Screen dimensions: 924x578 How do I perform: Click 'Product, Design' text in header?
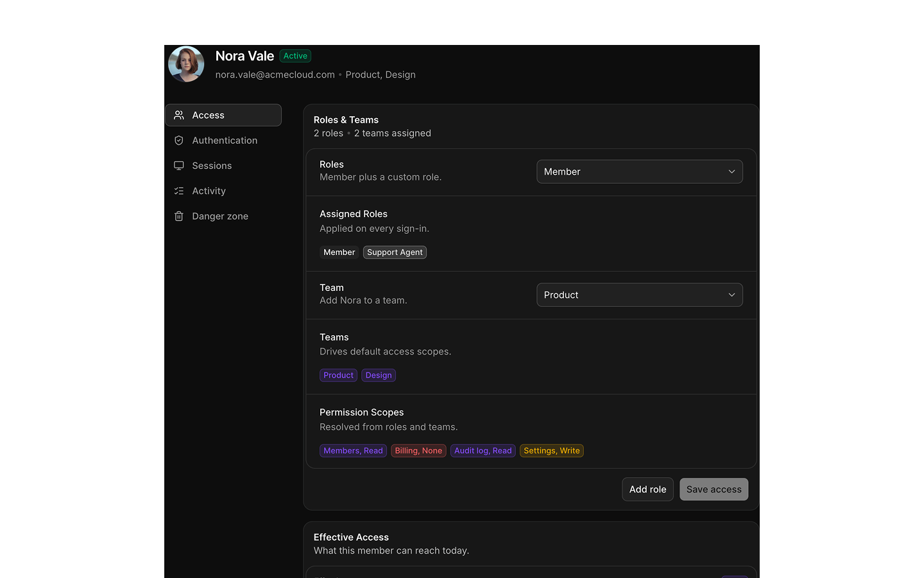[x=381, y=74]
